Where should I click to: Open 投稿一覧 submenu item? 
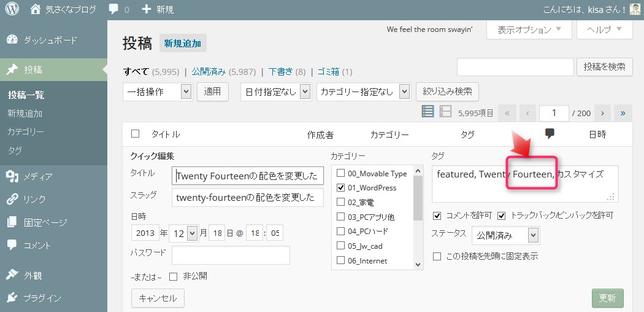tap(26, 95)
